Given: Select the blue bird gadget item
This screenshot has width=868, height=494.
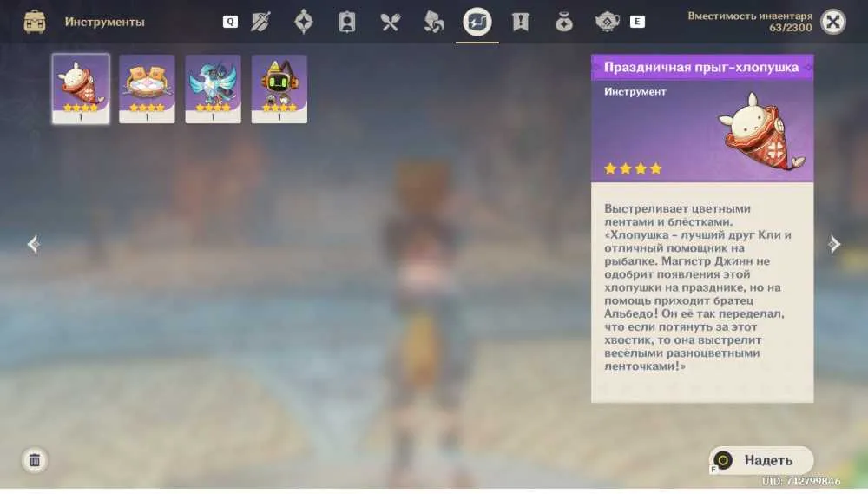Looking at the screenshot, I should 214,89.
